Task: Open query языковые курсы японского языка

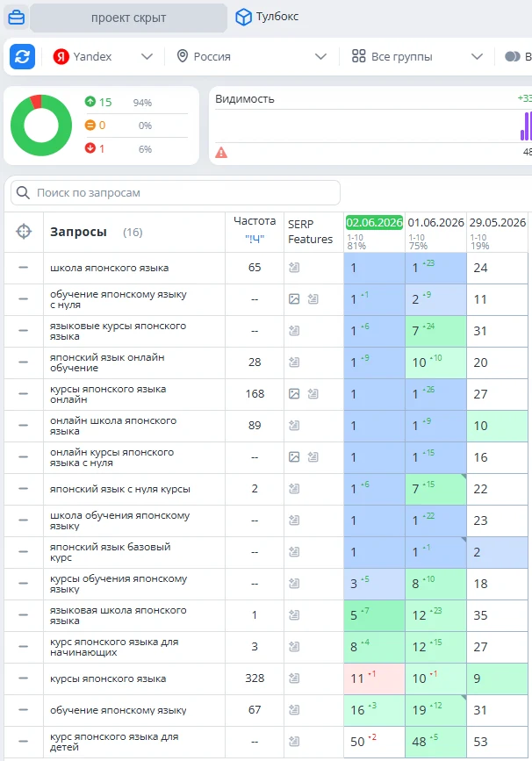Action: point(119,331)
